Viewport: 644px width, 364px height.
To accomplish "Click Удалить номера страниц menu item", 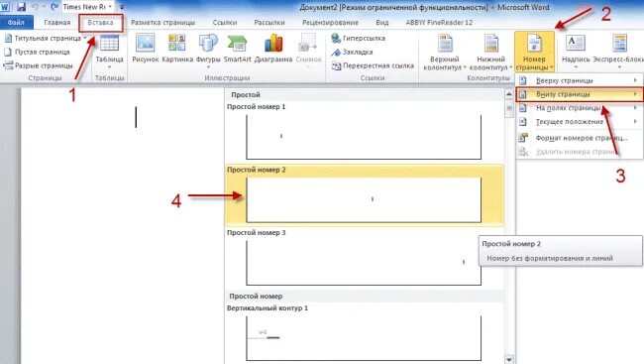I will click(x=580, y=152).
